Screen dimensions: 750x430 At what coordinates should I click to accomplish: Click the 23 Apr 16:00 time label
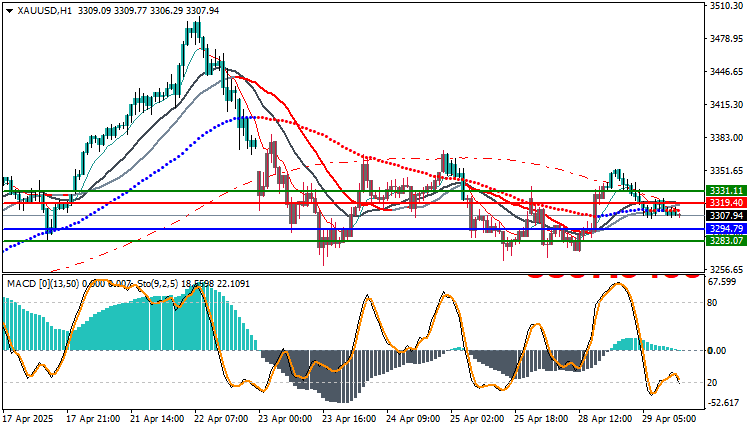(350, 419)
